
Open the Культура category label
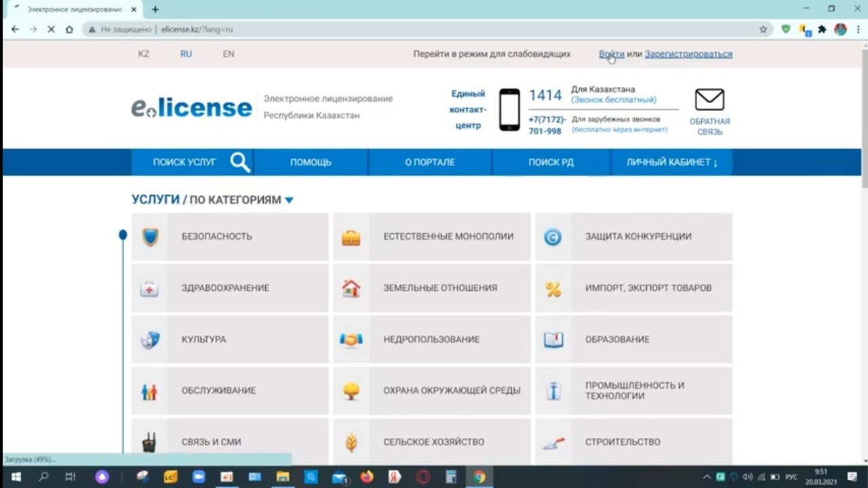(x=203, y=340)
